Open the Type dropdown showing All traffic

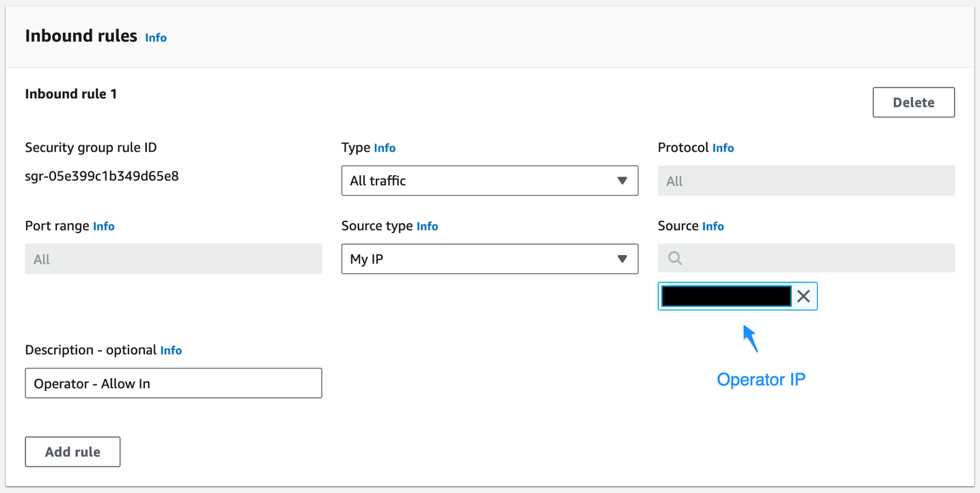point(489,181)
